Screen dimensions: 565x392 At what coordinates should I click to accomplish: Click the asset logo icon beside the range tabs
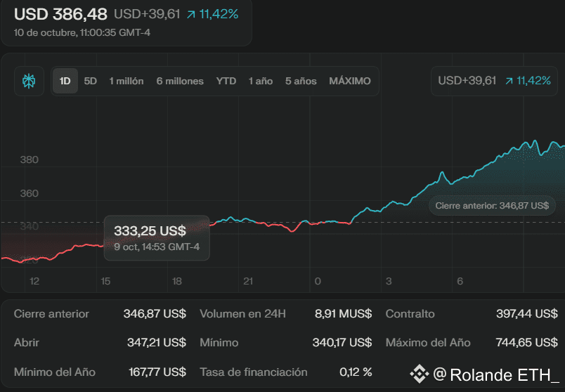(29, 81)
